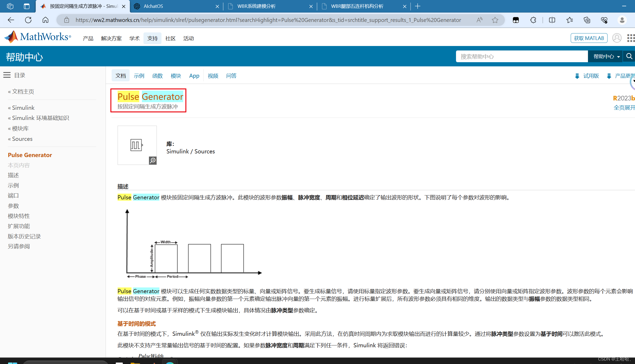Jump to 参数 section in sidebar

point(13,206)
